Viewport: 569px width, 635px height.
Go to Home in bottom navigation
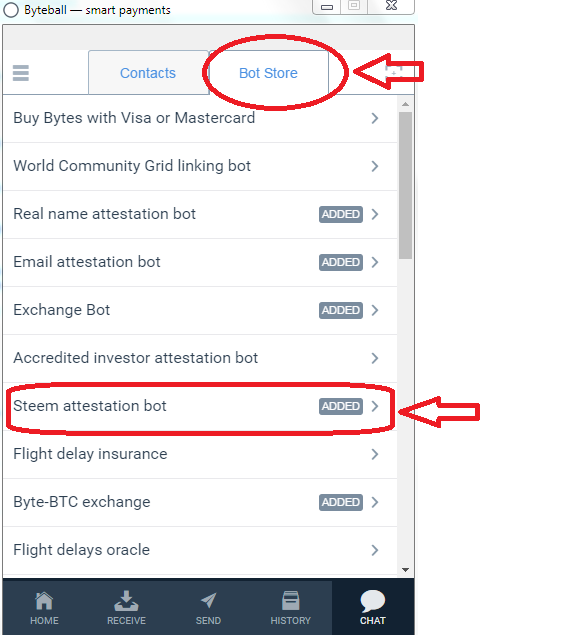point(44,607)
